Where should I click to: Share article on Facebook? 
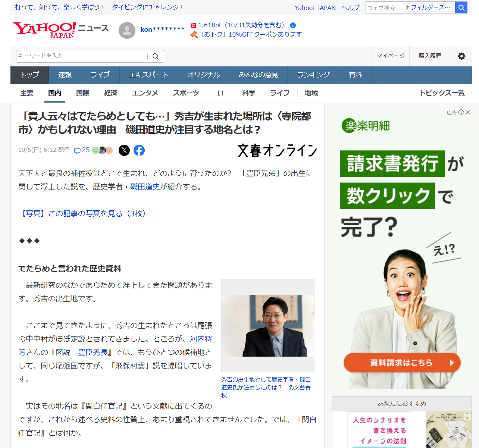click(139, 150)
